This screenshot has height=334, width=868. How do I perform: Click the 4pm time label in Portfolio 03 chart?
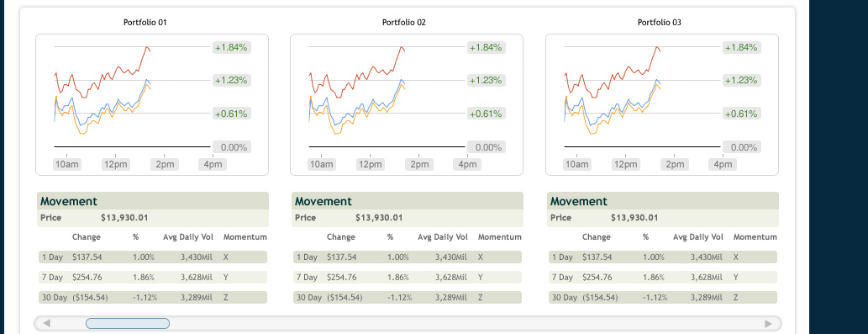click(723, 165)
